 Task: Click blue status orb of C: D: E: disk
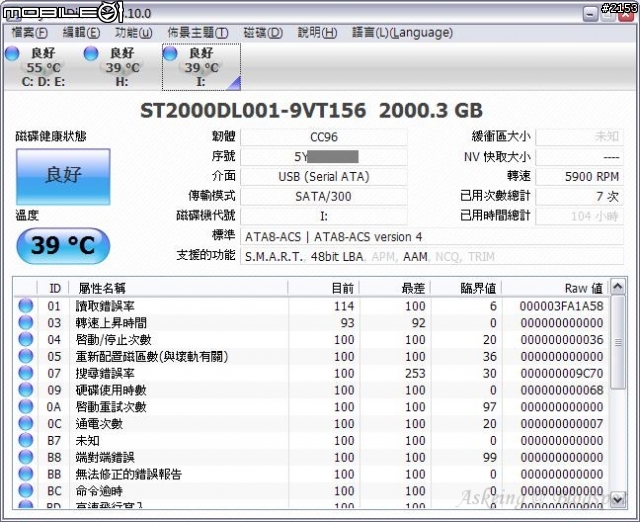[13, 53]
